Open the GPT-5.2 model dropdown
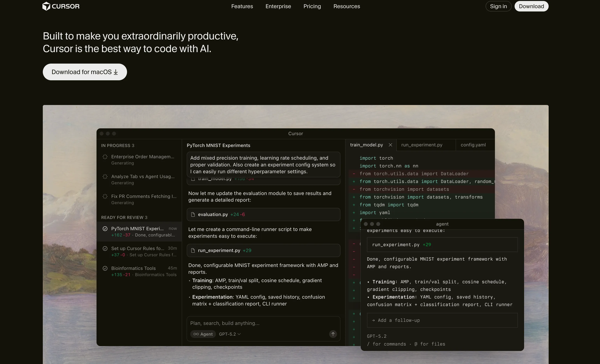The width and height of the screenshot is (600, 364). (x=230, y=334)
